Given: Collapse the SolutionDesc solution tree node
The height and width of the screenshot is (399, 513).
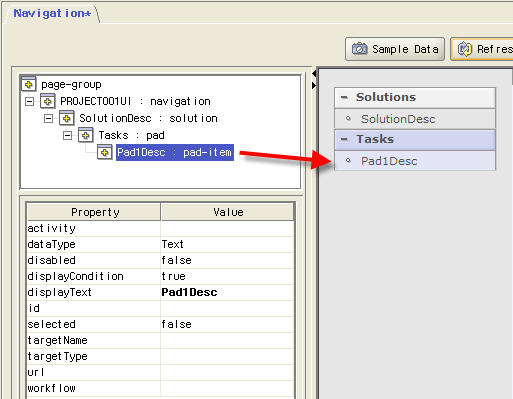Looking at the screenshot, I should (x=49, y=118).
